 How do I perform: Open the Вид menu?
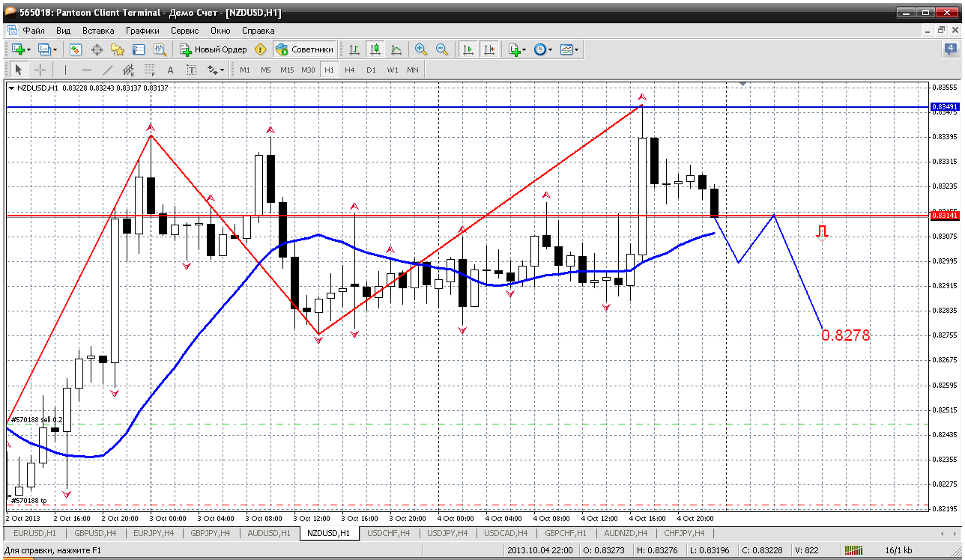point(64,31)
